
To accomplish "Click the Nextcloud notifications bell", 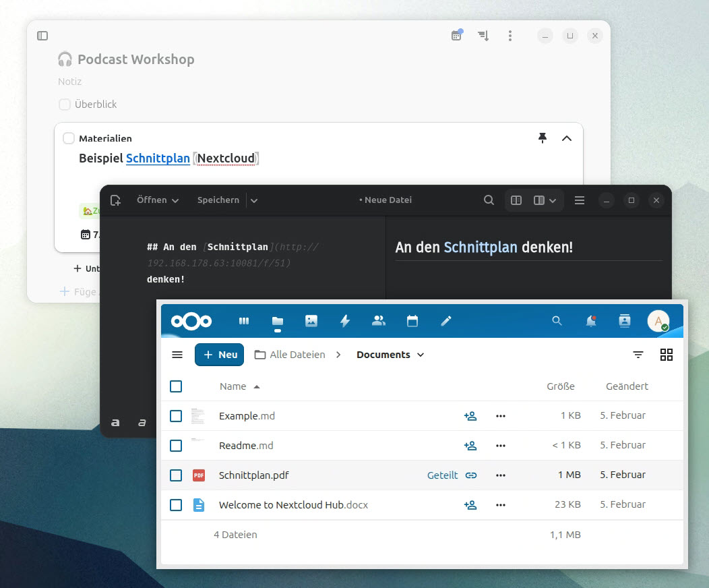I will pos(591,322).
